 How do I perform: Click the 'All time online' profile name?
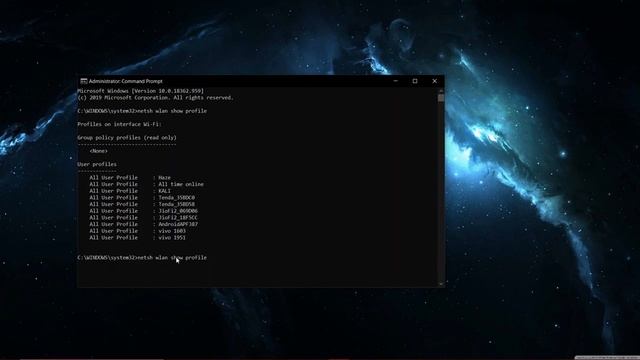[181, 184]
